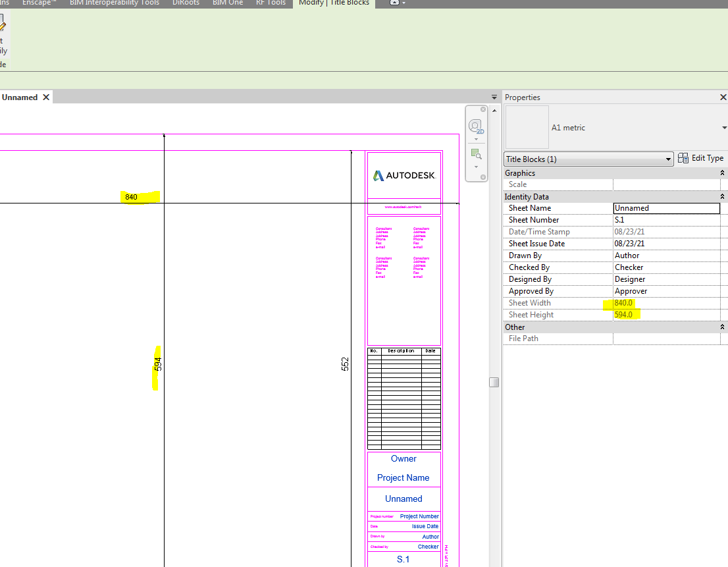728x567 pixels.
Task: Close the Properties palette
Action: coord(723,97)
